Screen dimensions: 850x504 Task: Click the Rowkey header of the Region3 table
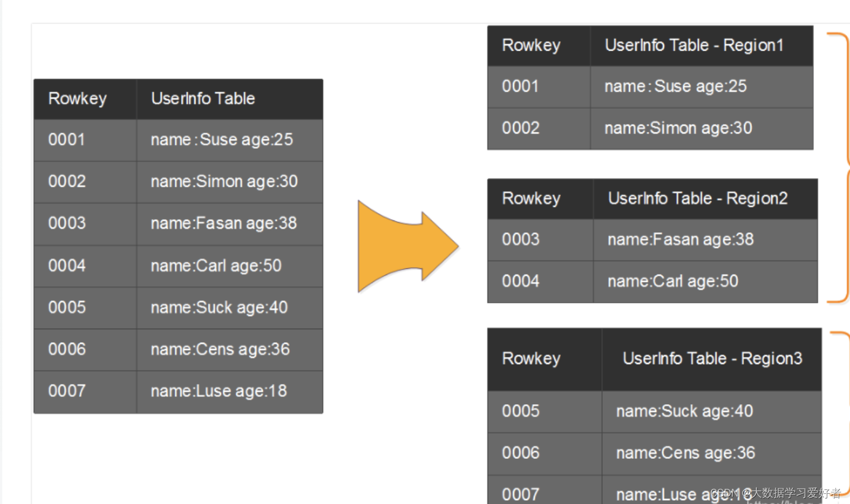[x=531, y=359]
